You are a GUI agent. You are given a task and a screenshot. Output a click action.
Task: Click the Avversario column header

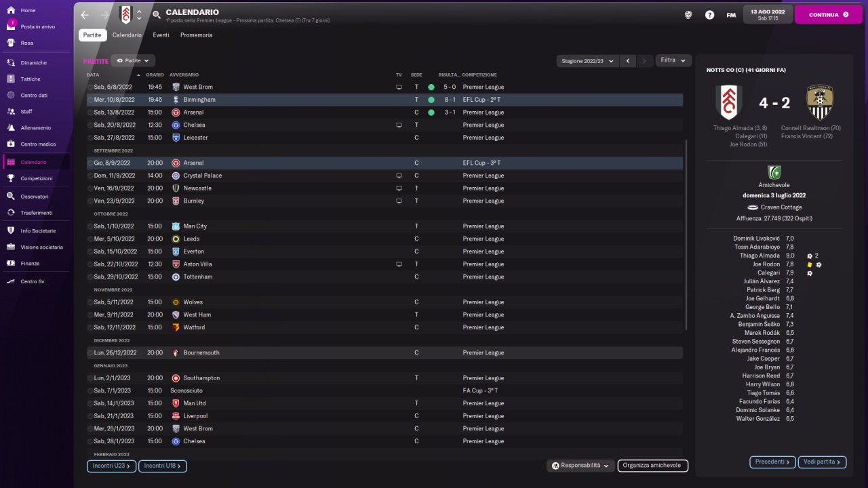(x=184, y=75)
